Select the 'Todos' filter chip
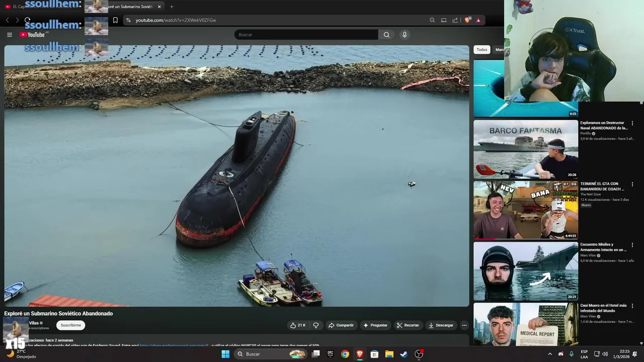The image size is (644, 362). click(482, 50)
